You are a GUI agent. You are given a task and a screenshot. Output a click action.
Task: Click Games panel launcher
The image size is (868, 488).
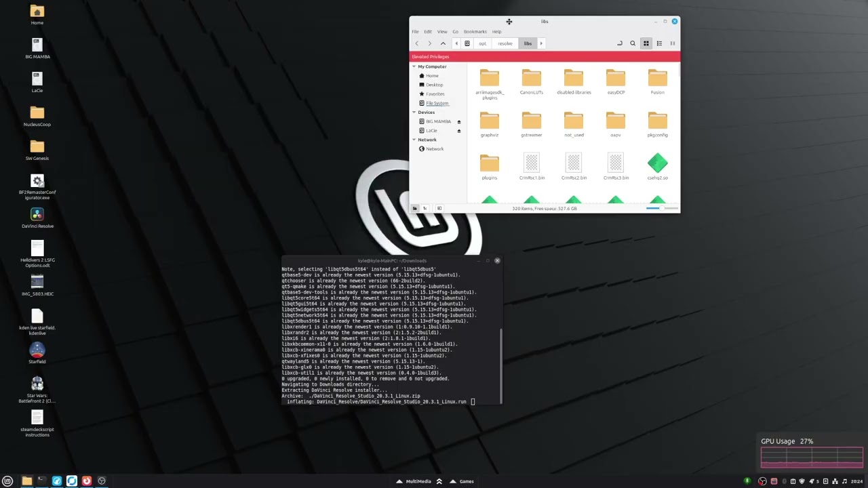coord(461,481)
